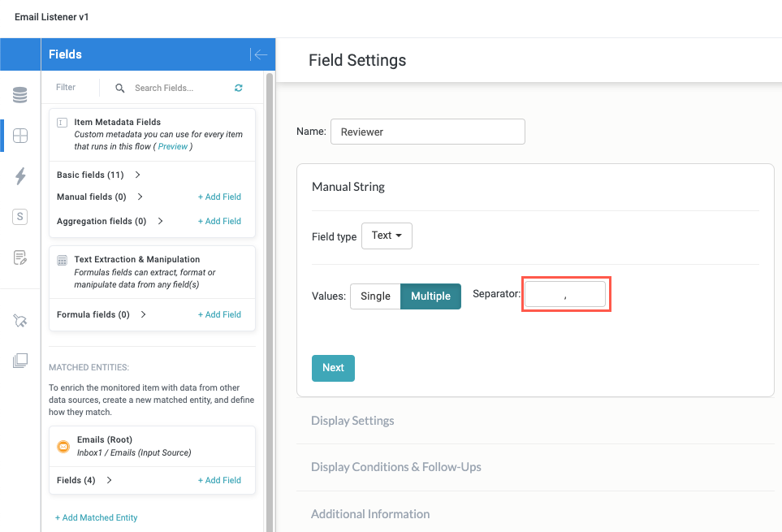Click the document with pencil sidebar icon
This screenshot has width=782, height=532.
tap(20, 257)
